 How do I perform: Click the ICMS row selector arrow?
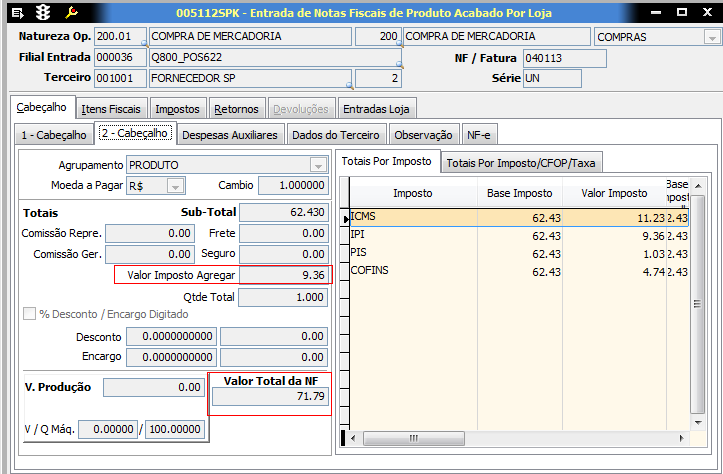click(345, 219)
